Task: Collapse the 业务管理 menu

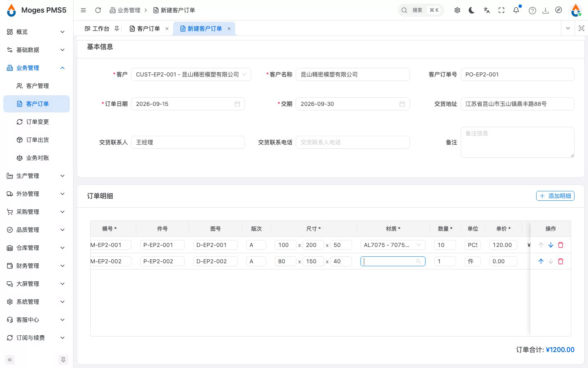Action: 36,68
